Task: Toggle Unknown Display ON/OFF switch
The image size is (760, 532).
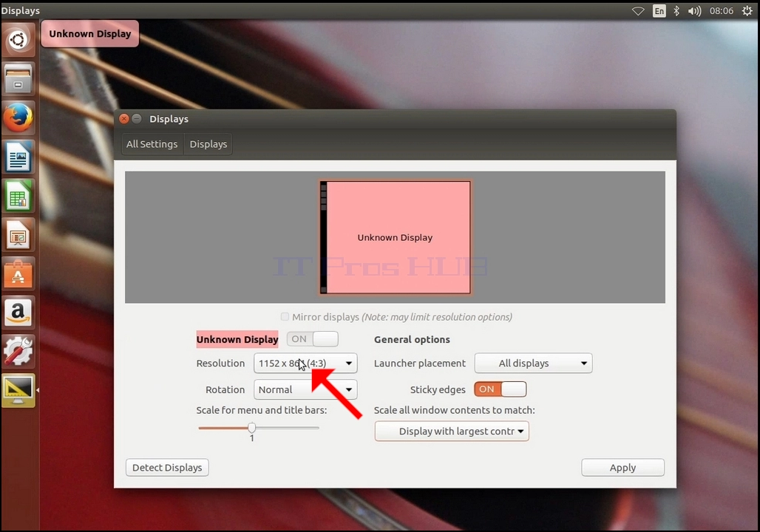Action: pos(313,339)
